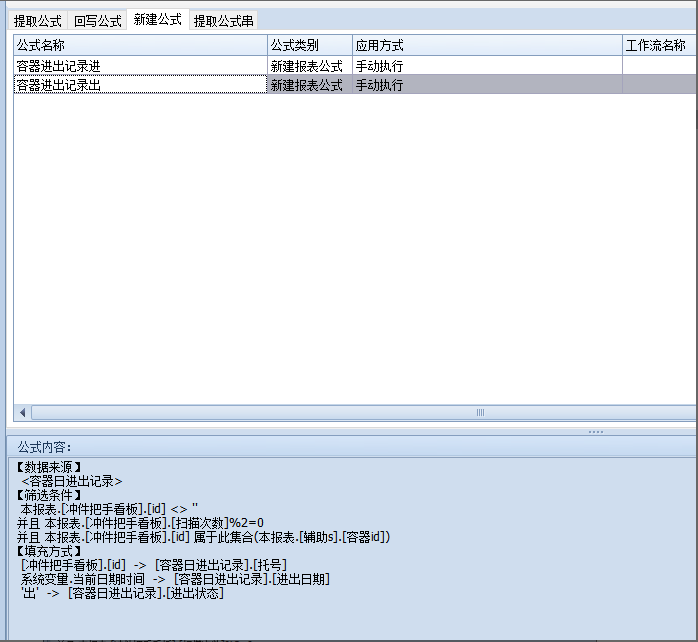
Task: Click 新建报表公式 cell in the second row
Action: 309,86
